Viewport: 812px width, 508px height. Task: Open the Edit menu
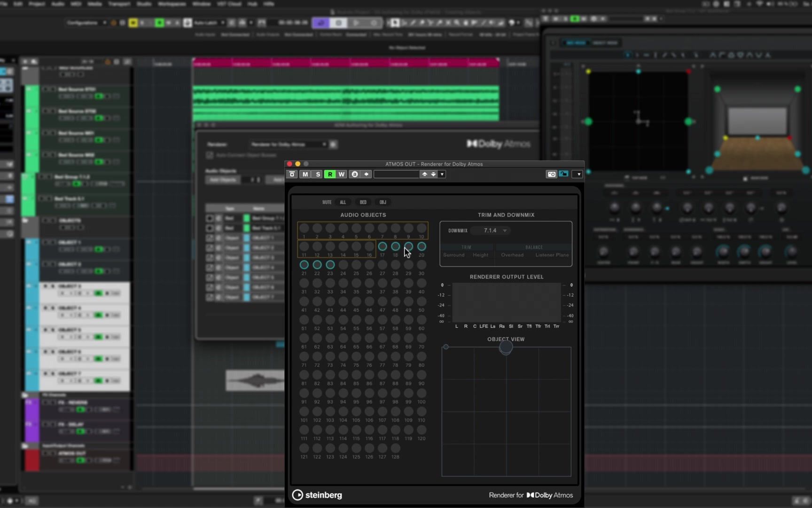pos(18,4)
